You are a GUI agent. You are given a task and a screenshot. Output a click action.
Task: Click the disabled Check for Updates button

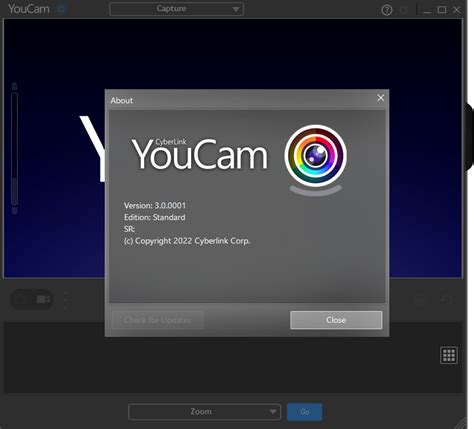point(158,320)
